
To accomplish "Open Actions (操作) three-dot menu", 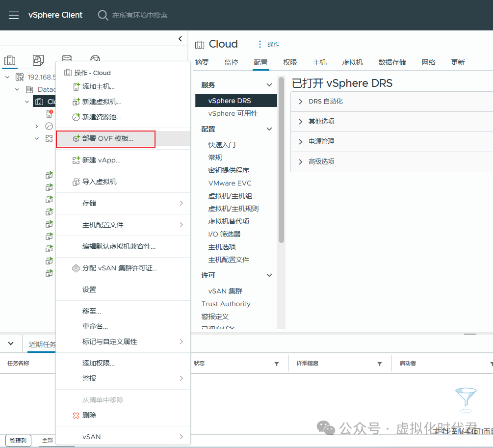I will point(268,44).
